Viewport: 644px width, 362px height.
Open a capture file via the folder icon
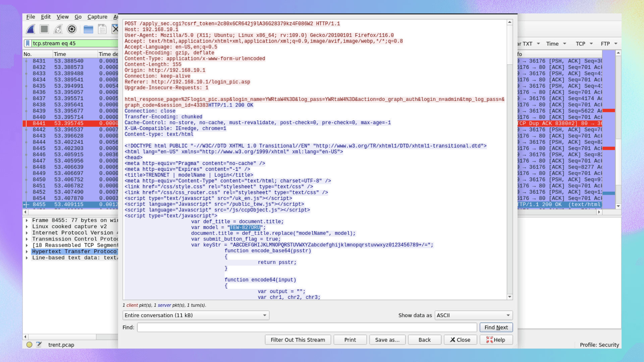[88, 29]
